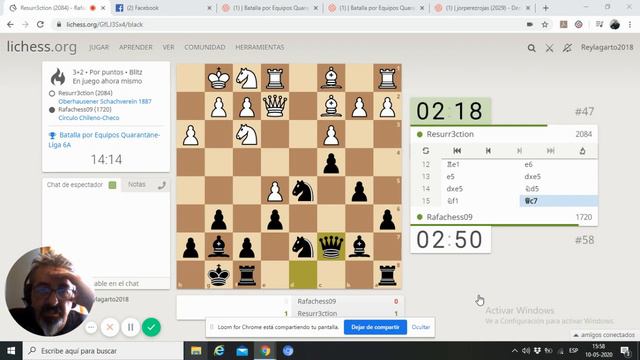Go back in browser history
The height and width of the screenshot is (360, 640).
(x=10, y=24)
